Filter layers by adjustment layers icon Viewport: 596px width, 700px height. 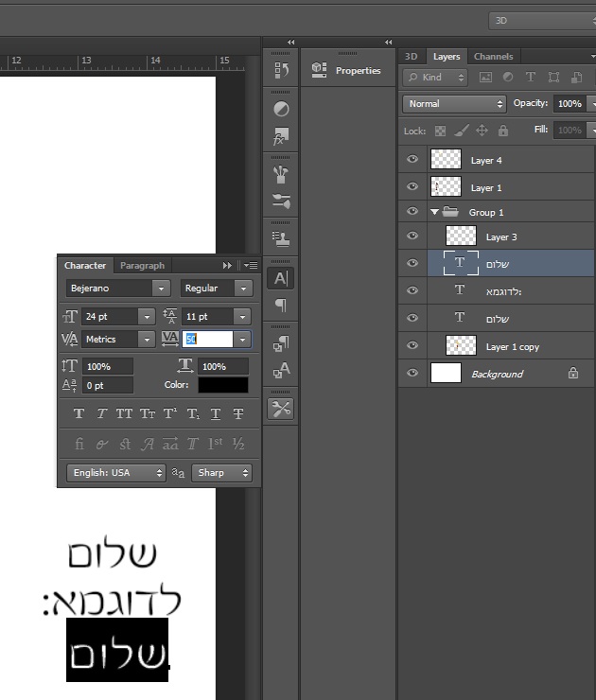pos(508,78)
